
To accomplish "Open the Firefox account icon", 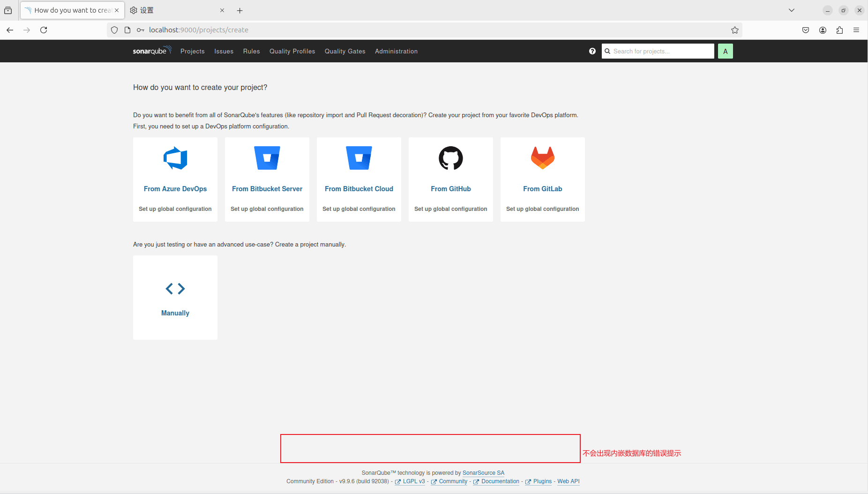I will (x=823, y=30).
